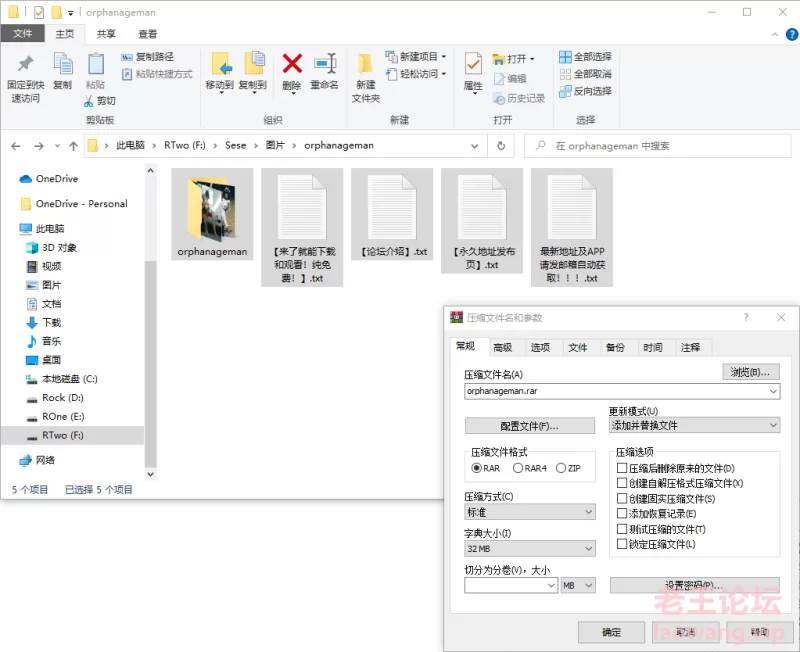This screenshot has height=652, width=800.
Task: Open split volume size dropdown
Action: point(551,585)
